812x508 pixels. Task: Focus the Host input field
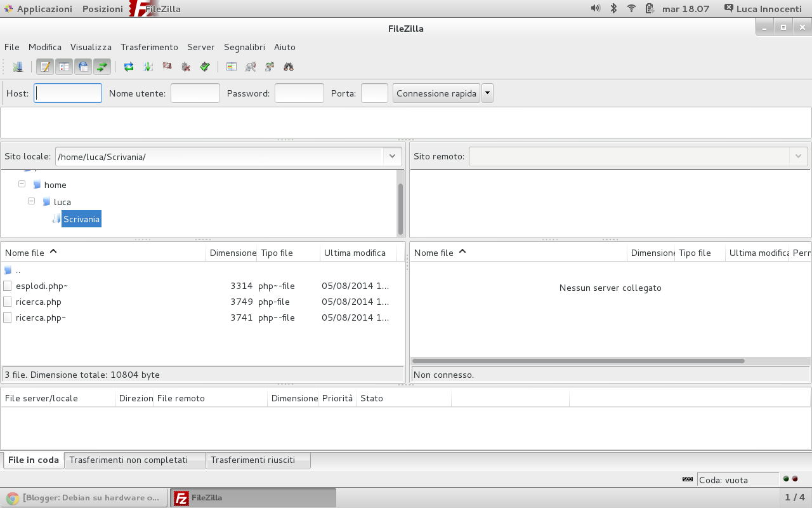(x=68, y=93)
